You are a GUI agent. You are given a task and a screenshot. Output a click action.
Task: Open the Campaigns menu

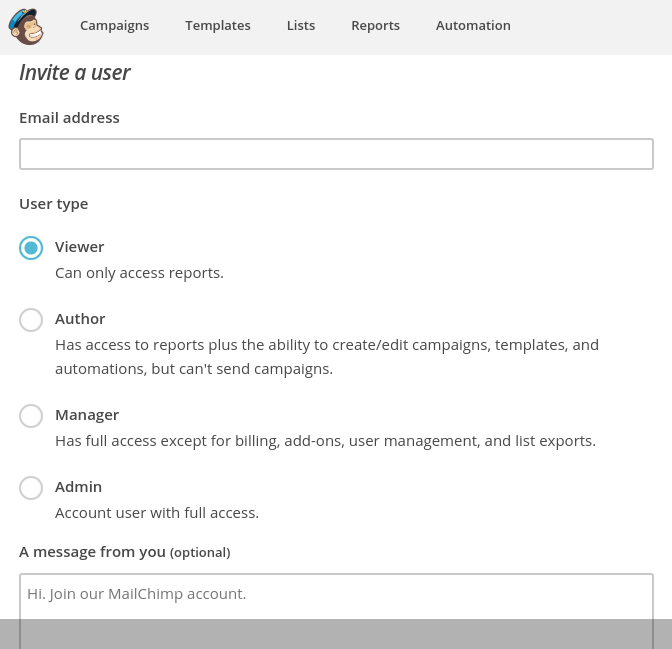(114, 26)
